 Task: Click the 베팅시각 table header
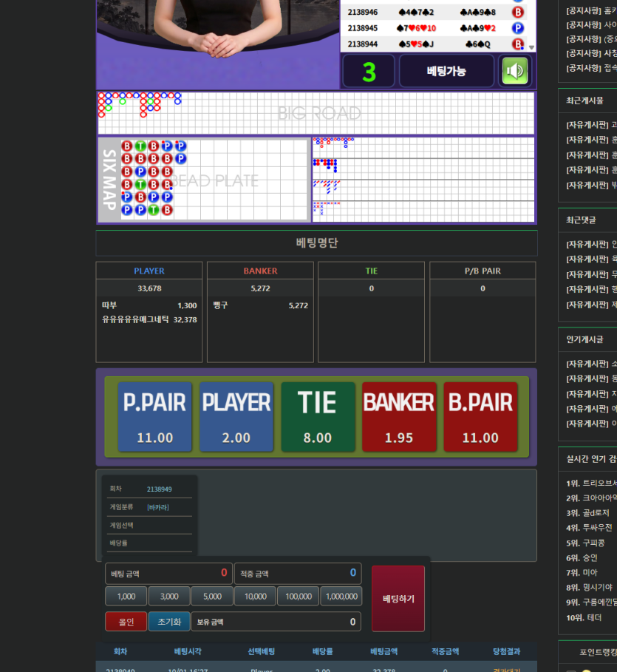pyautogui.click(x=188, y=651)
